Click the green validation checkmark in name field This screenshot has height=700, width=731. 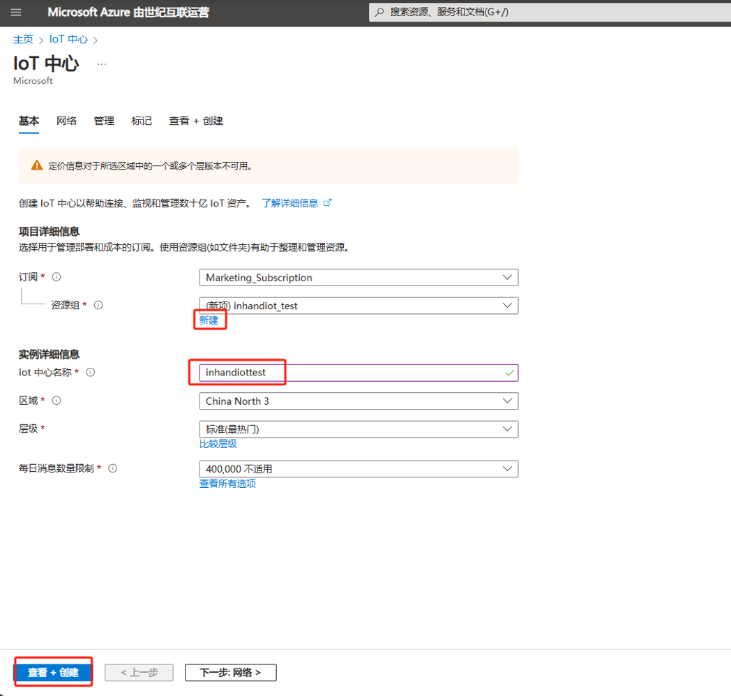[510, 373]
